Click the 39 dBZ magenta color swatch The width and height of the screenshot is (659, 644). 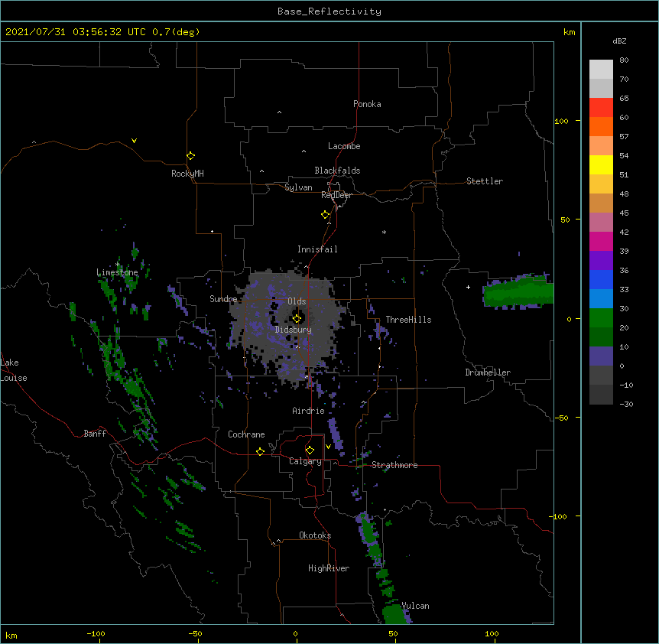pos(601,241)
